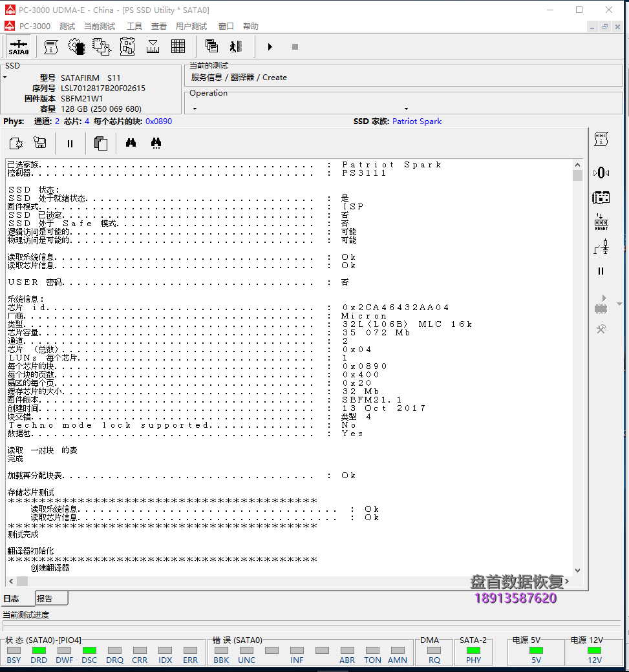Click the DRD status indicator
This screenshot has height=672, width=629.
tap(39, 651)
